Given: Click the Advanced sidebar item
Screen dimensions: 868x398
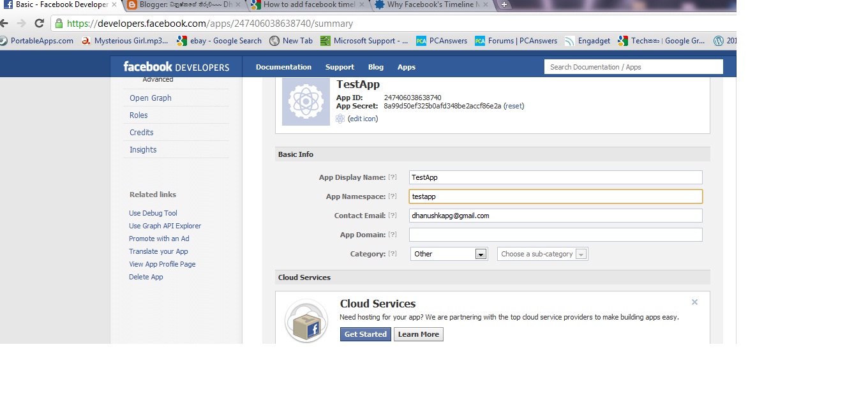Looking at the screenshot, I should [158, 80].
